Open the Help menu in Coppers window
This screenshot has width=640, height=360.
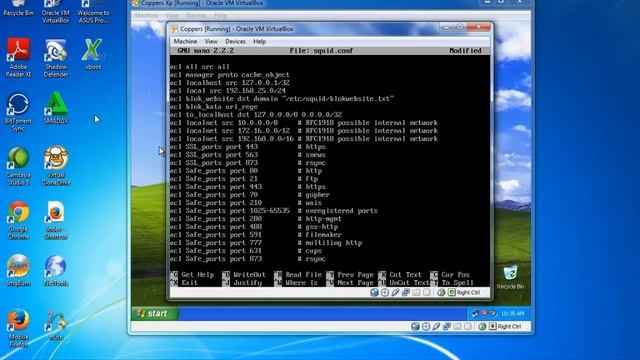[x=259, y=42]
